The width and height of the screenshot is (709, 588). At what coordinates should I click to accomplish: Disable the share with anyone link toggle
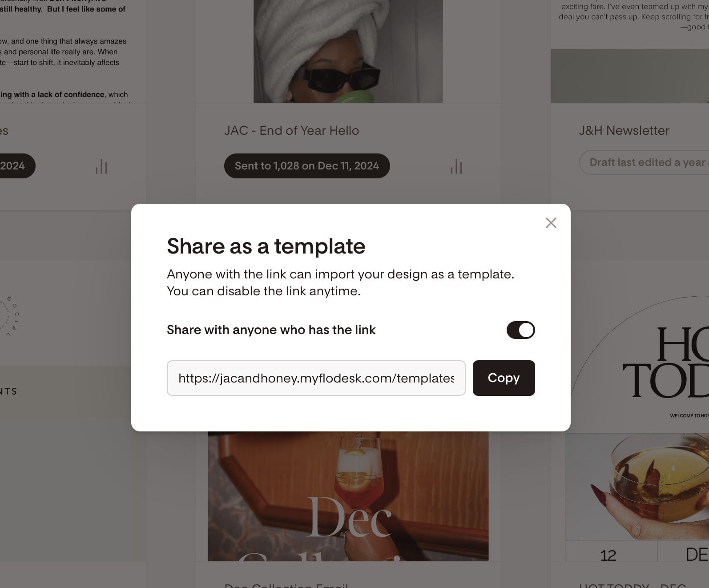tap(520, 330)
